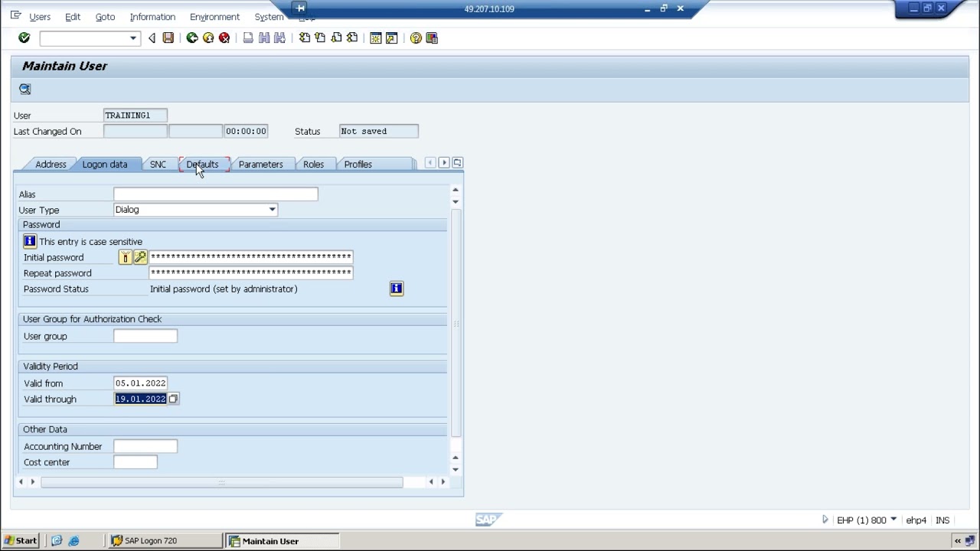Screen dimensions: 980x551
Task: Open the Environment menu
Action: (214, 17)
